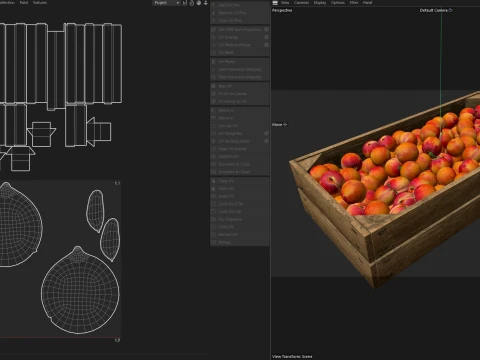Open the Textures menu
Image resolution: width=480 pixels, height=360 pixels.
click(40, 3)
